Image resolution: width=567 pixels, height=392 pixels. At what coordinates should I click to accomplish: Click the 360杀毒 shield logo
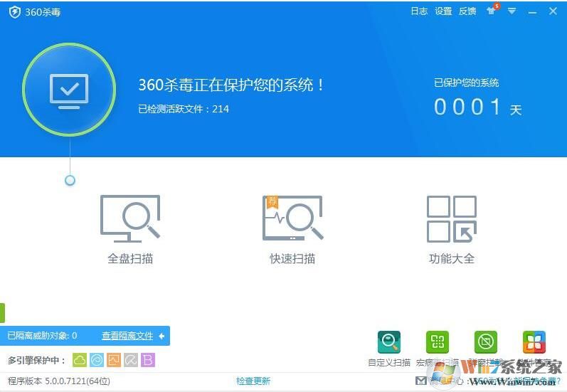tap(15, 12)
